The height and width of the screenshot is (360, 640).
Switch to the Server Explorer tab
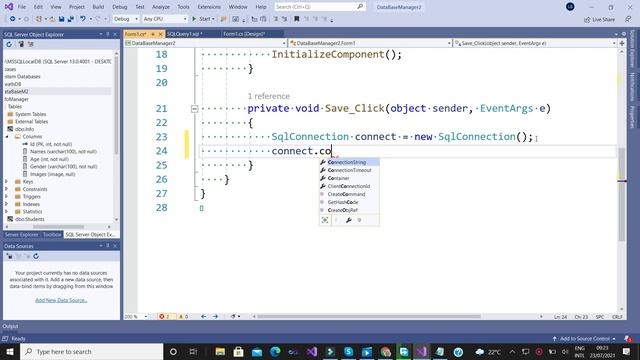21,235
